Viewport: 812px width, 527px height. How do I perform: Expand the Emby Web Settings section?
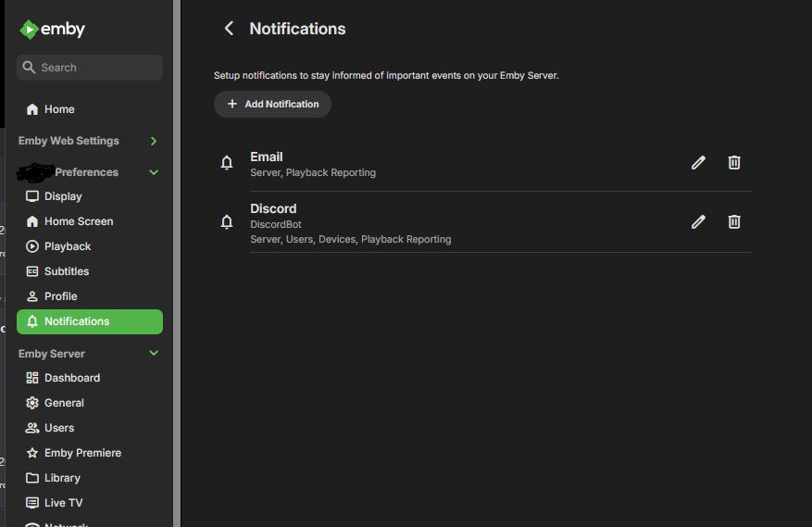coord(154,141)
